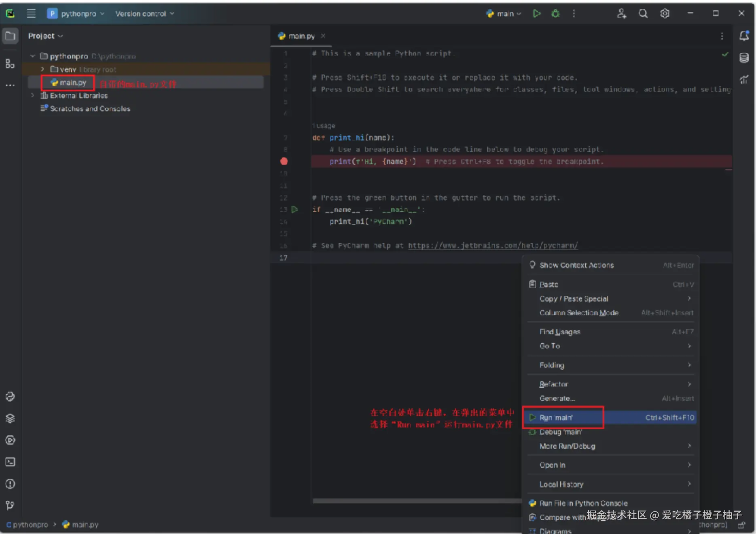
Task: Choose Run 'main' from context menu
Action: (610, 417)
